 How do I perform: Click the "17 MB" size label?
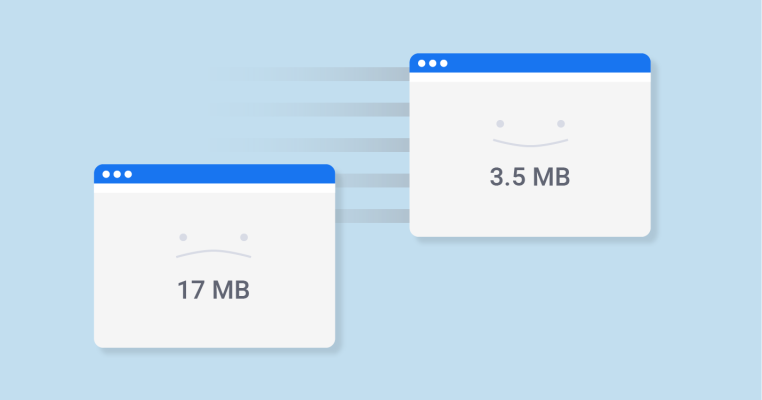tap(213, 290)
